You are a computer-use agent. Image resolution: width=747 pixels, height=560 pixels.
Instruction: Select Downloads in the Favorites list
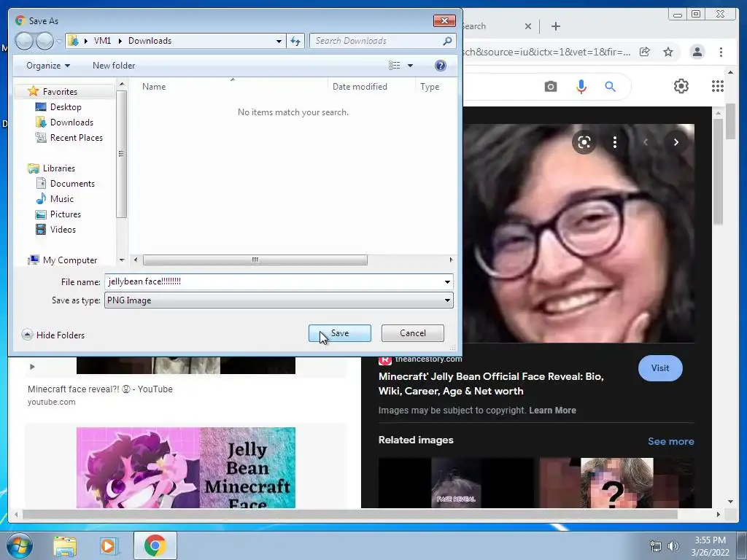click(x=71, y=122)
